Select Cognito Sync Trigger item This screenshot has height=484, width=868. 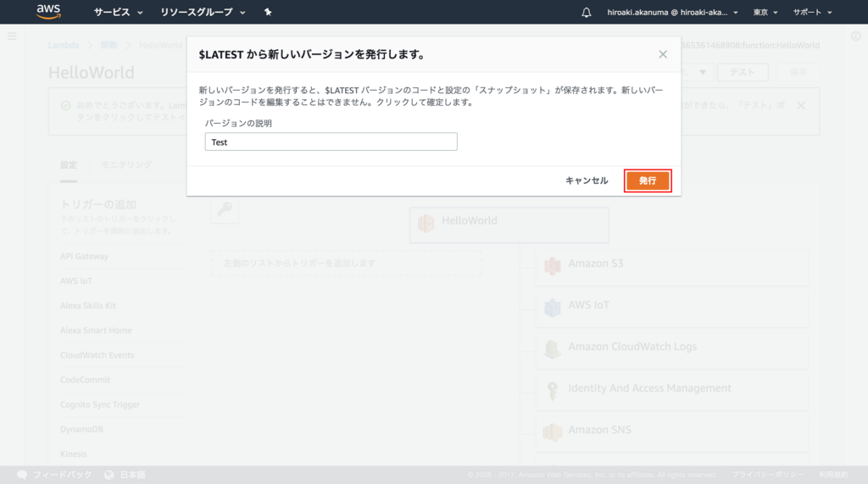(x=100, y=405)
